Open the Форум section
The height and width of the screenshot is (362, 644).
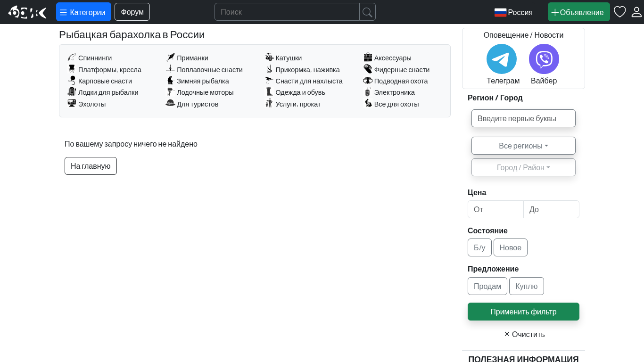tap(132, 12)
